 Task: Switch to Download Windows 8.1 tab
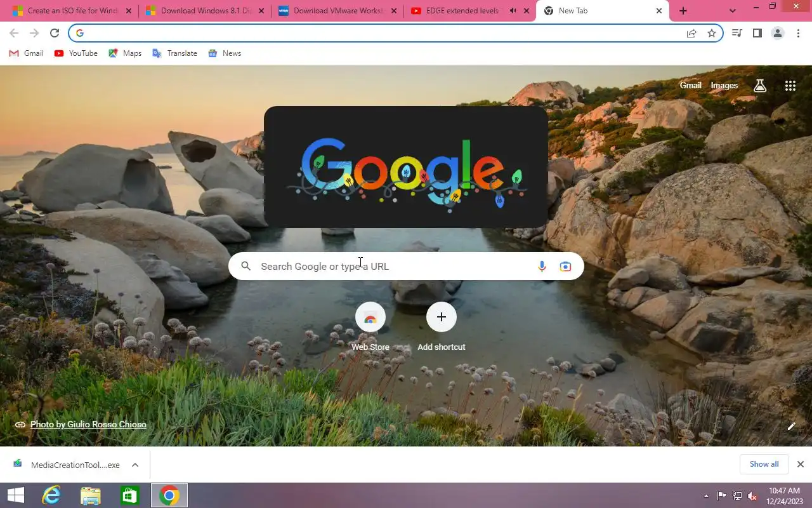[x=206, y=11]
